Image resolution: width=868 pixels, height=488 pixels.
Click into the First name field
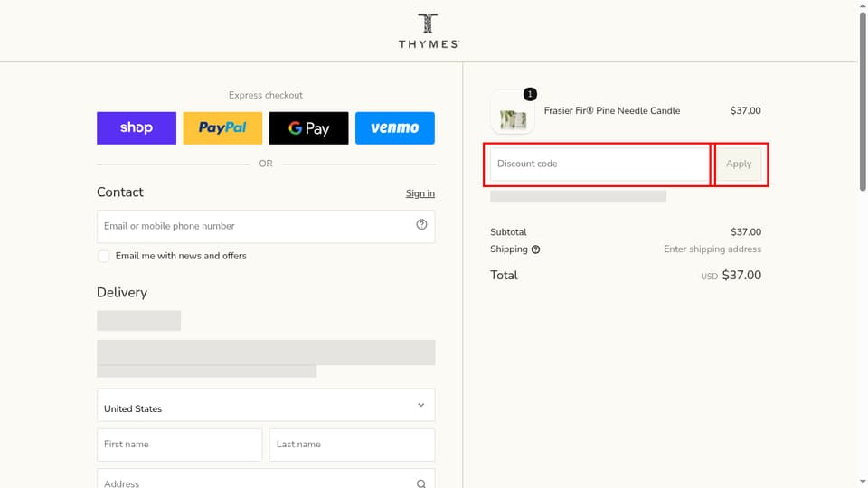(x=179, y=445)
